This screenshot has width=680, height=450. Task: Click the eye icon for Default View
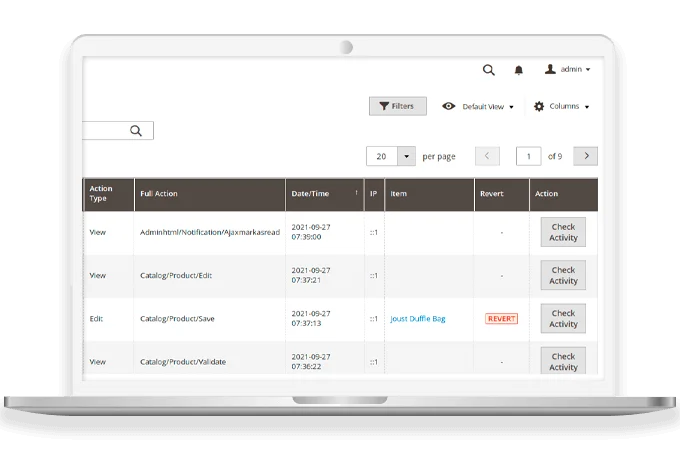pos(448,106)
